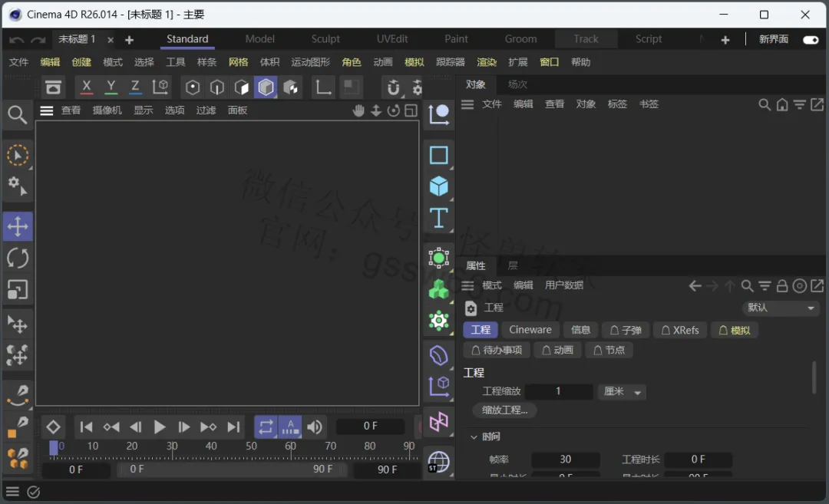Open Object Manager search icon

tap(764, 104)
